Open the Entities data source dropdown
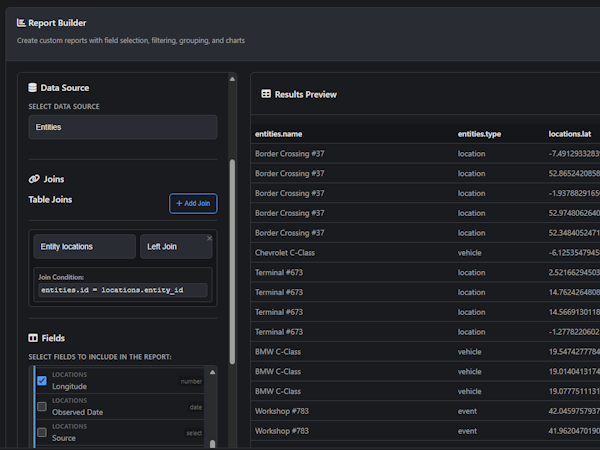 [123, 127]
